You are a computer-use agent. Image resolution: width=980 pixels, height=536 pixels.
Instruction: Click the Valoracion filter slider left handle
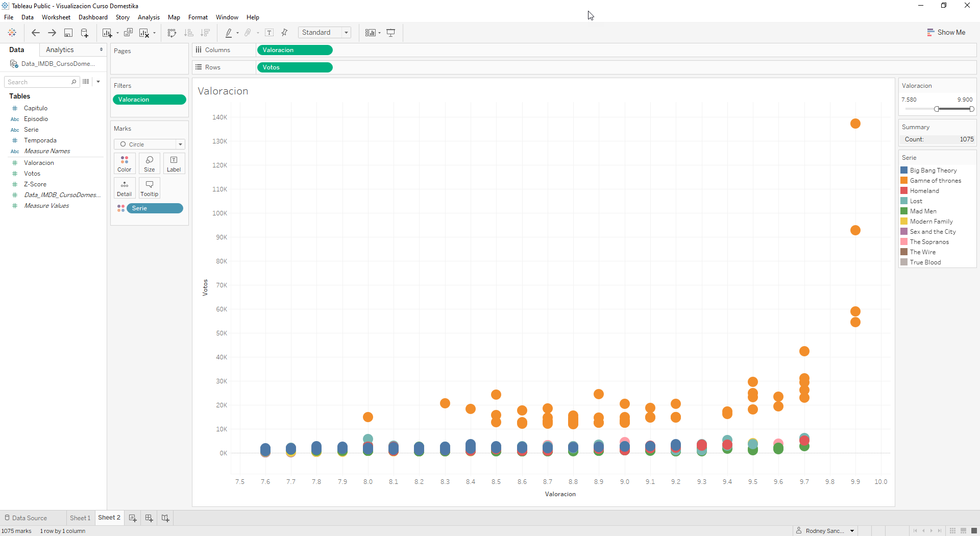[x=937, y=109]
